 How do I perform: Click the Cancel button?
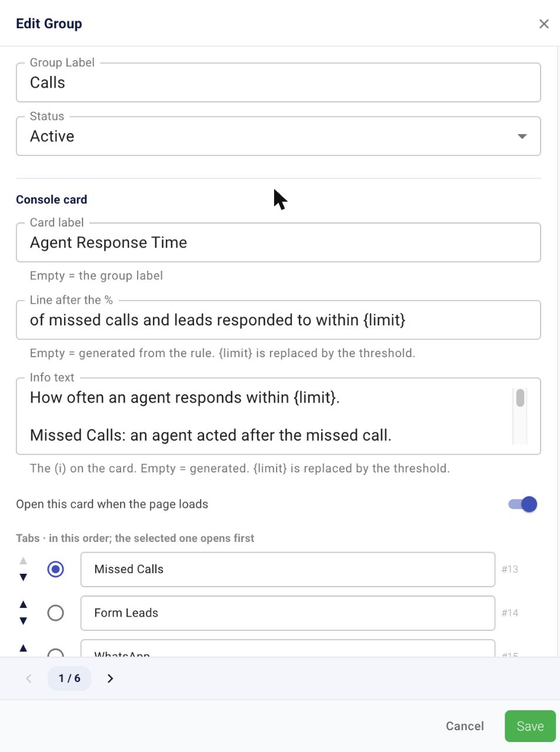point(465,726)
